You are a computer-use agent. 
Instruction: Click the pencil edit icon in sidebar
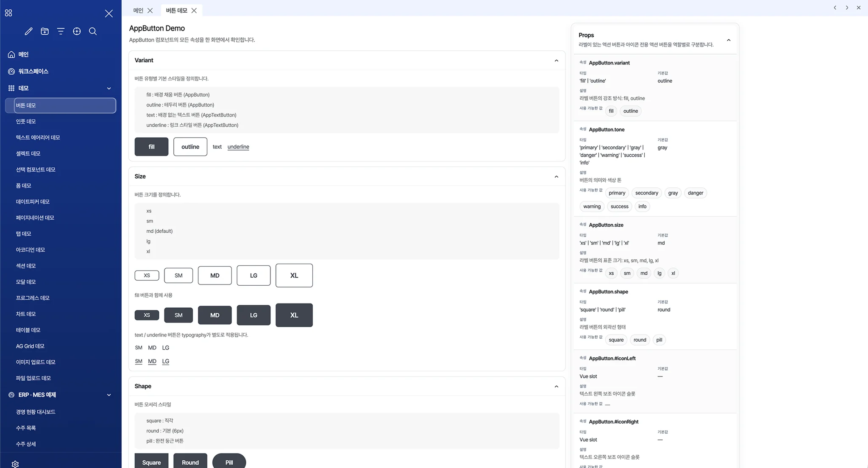coord(28,31)
